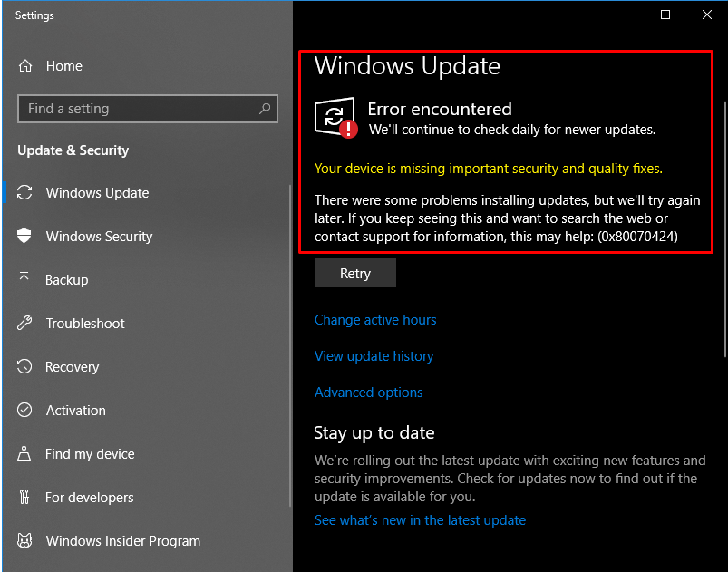Image resolution: width=728 pixels, height=572 pixels.
Task: Open See what's new in latest update
Action: (x=420, y=520)
